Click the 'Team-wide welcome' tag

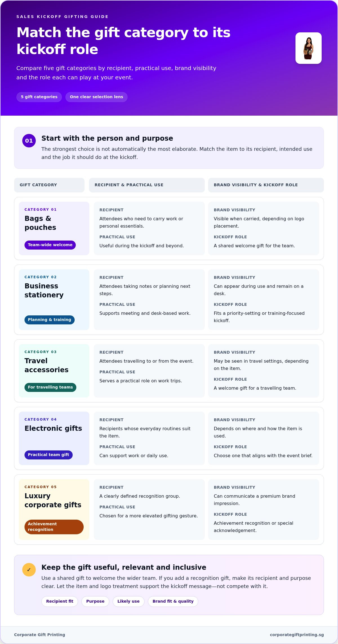[x=50, y=245]
